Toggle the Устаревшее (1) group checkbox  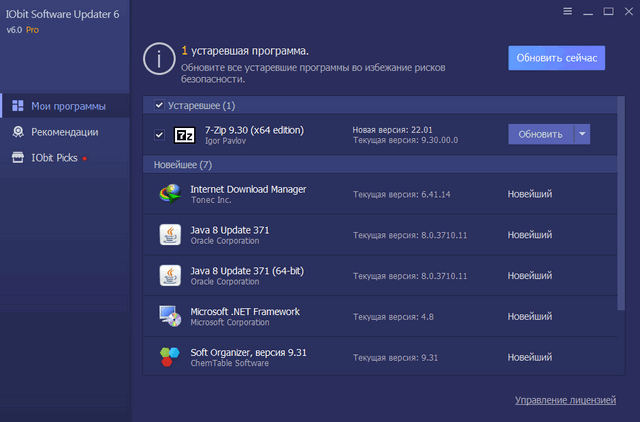pyautogui.click(x=159, y=105)
